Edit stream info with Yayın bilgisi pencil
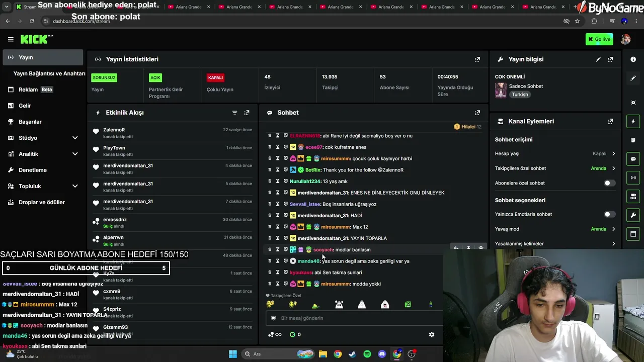This screenshot has height=362, width=644. 598,59
